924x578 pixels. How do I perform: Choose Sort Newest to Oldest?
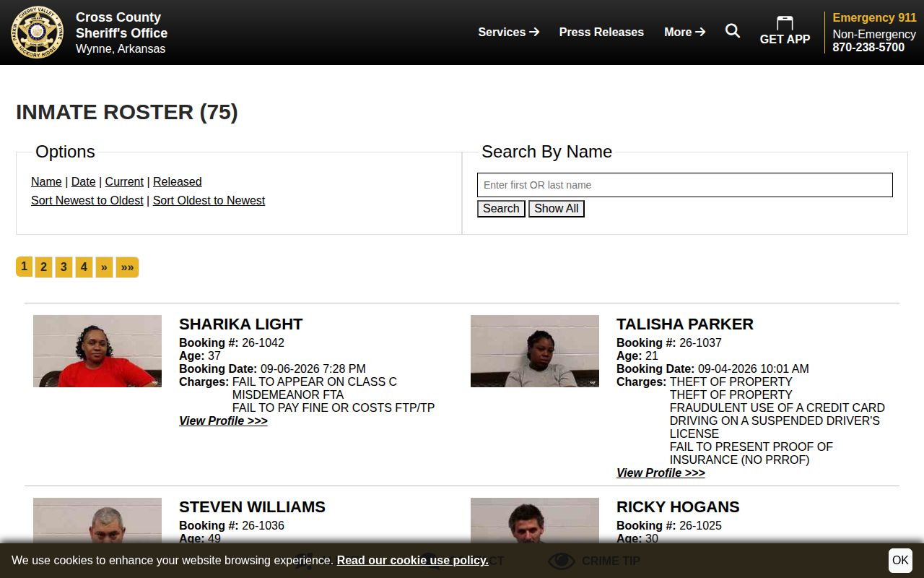[87, 200]
